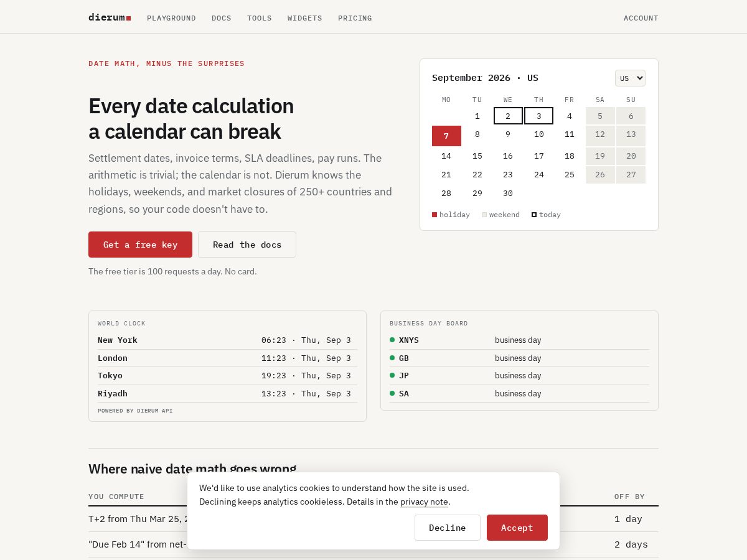Image resolution: width=747 pixels, height=560 pixels.
Task: Click the World Clock heading
Action: [121, 324]
